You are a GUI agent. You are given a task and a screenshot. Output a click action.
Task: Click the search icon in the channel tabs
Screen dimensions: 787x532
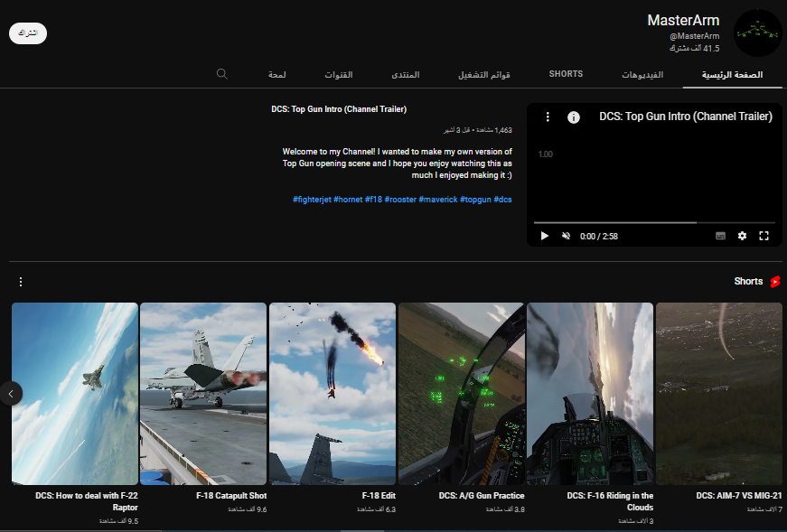pos(222,74)
